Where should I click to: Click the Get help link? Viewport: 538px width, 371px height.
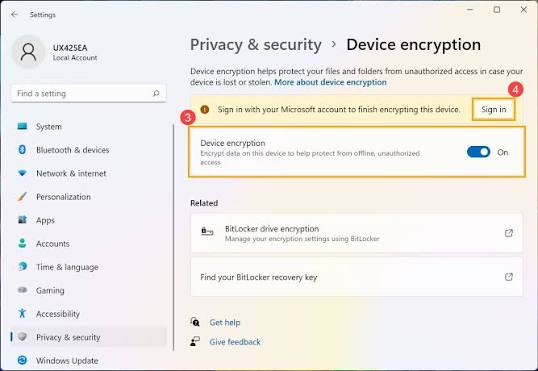225,322
